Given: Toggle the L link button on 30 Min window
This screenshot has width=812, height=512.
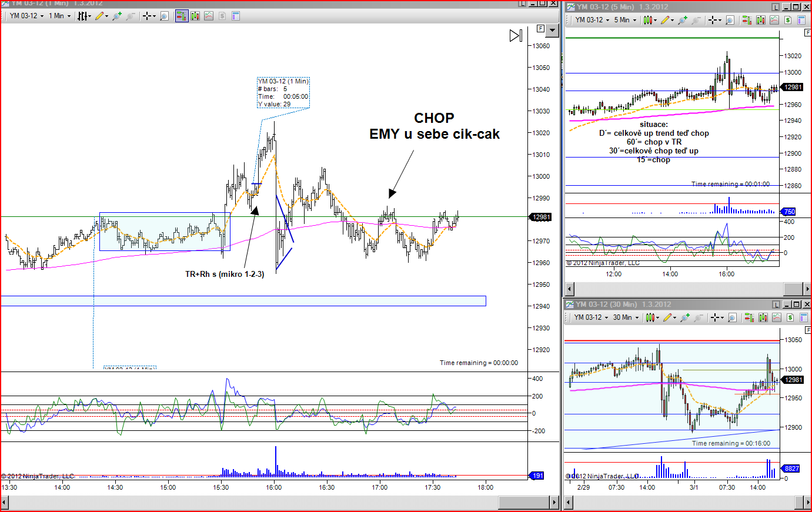Looking at the screenshot, I should [x=776, y=304].
